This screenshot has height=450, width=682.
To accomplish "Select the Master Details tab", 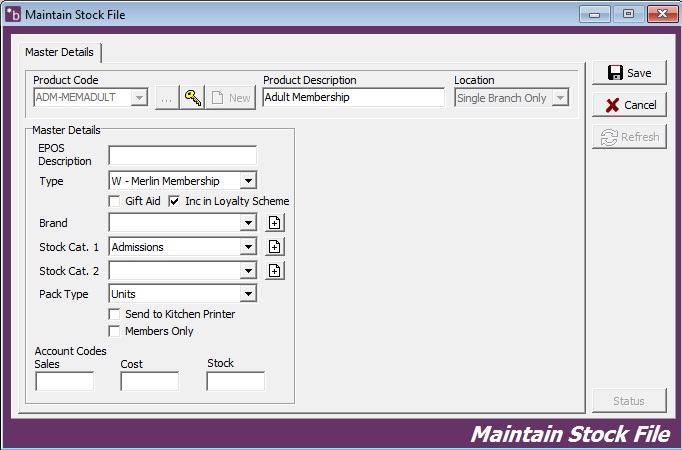I will point(58,51).
